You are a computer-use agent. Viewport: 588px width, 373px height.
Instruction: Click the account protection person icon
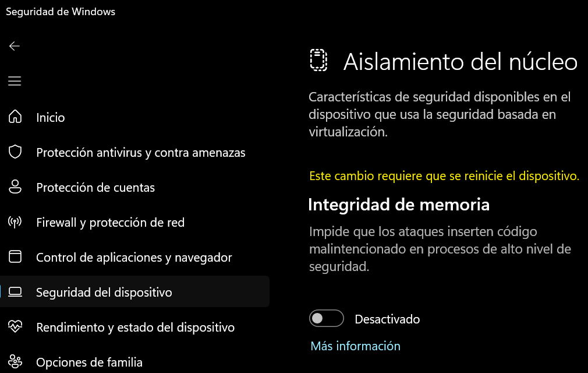pos(15,187)
